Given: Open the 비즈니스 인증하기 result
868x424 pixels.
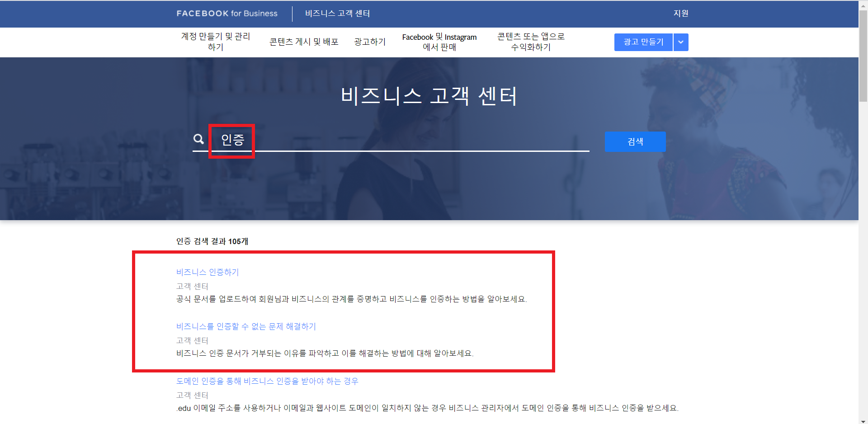Looking at the screenshot, I should 208,272.
